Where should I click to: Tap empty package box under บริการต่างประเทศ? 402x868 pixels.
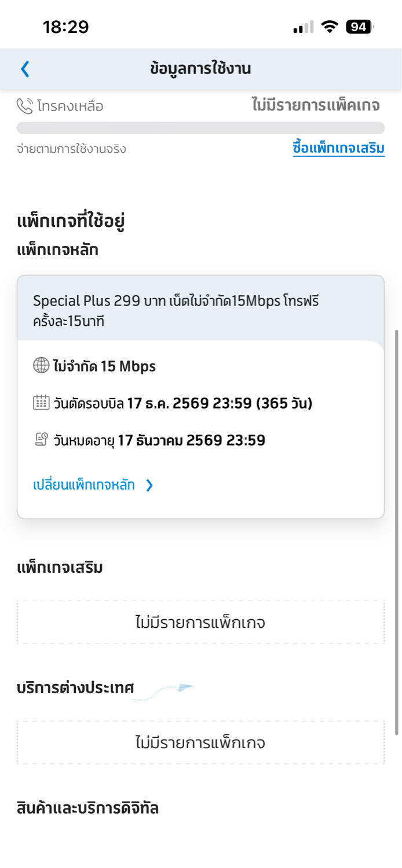click(x=200, y=742)
